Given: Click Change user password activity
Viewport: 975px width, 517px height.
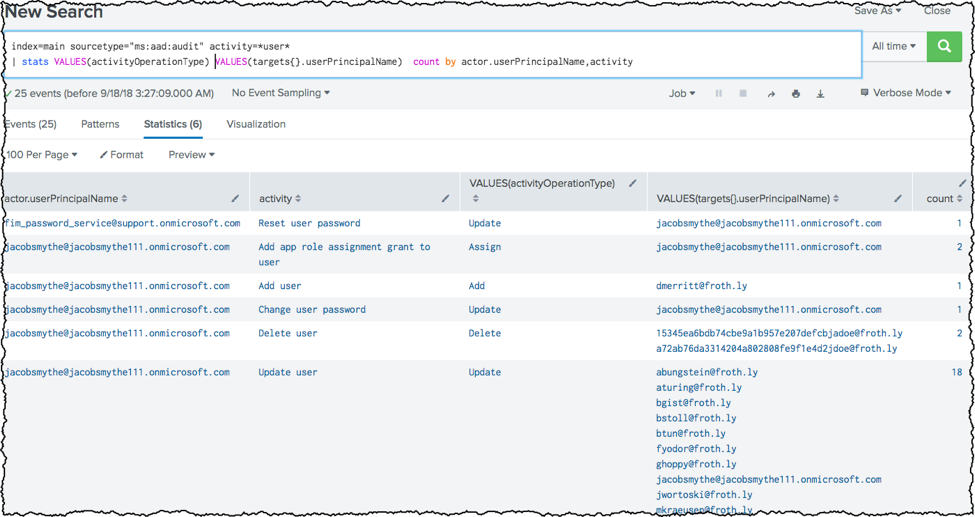Looking at the screenshot, I should (x=312, y=310).
